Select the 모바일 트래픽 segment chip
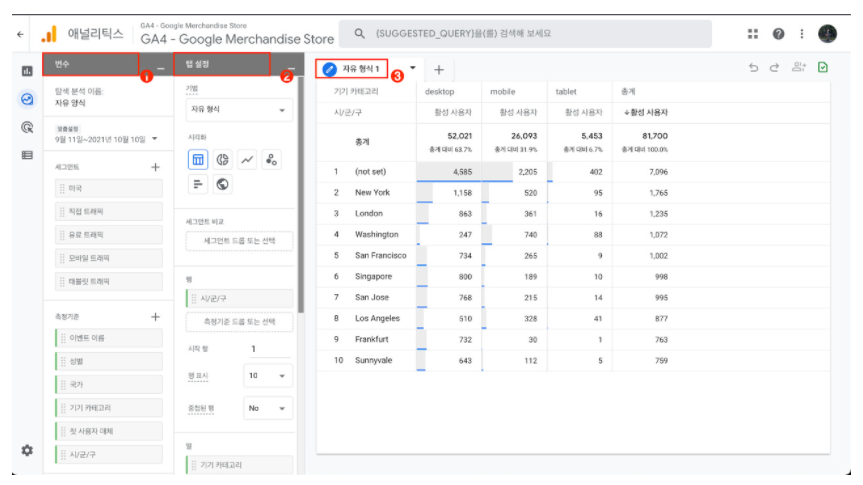The image size is (863, 485). point(109,258)
